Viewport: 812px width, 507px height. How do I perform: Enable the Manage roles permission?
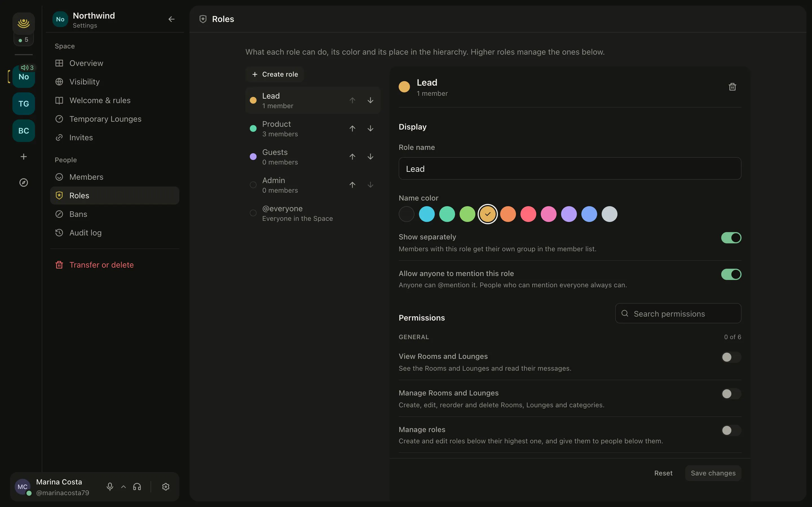point(731,430)
